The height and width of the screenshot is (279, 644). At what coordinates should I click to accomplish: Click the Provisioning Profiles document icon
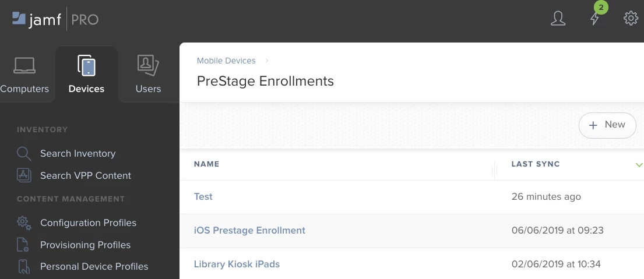coord(23,245)
